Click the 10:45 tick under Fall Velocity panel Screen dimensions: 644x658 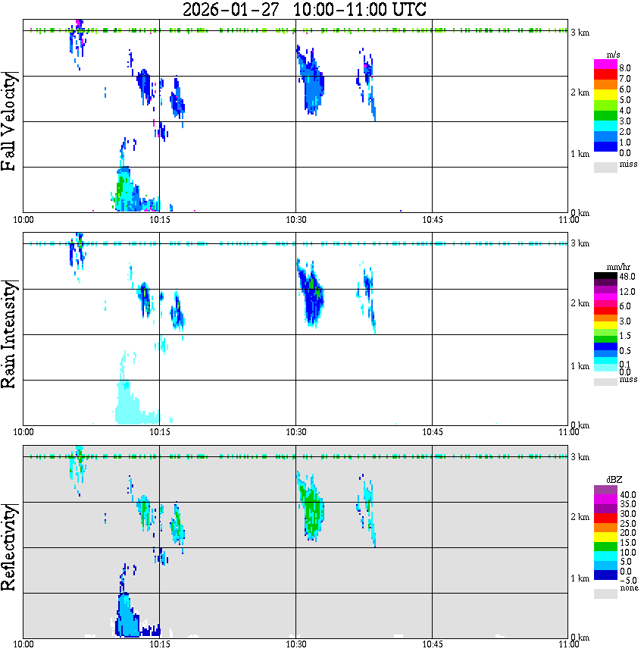(433, 220)
